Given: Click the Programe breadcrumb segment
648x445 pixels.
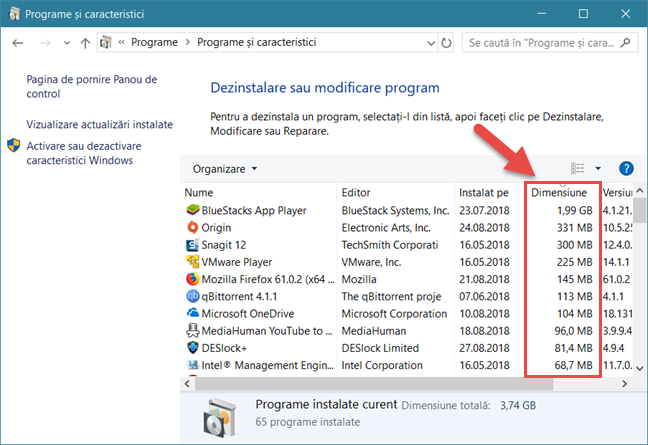Looking at the screenshot, I should [x=155, y=42].
